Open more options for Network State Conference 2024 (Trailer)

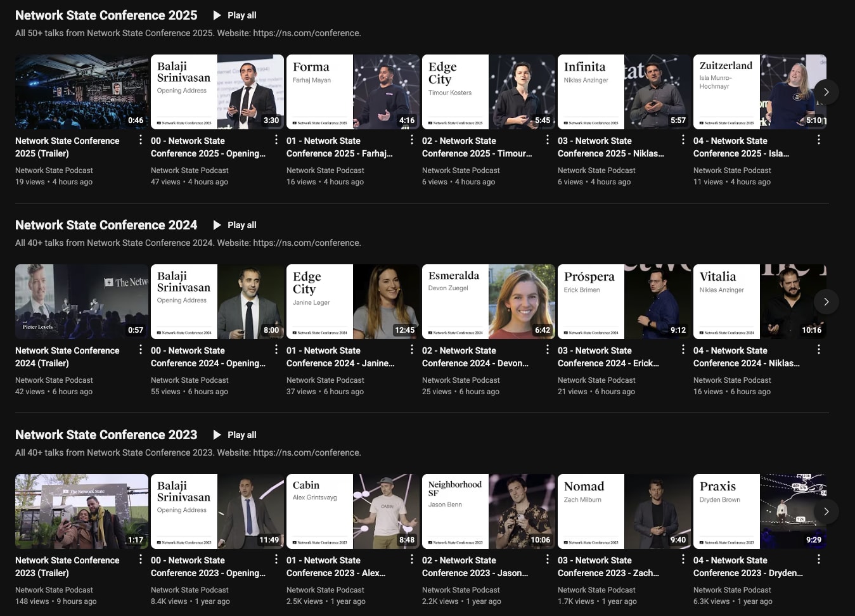(x=141, y=349)
